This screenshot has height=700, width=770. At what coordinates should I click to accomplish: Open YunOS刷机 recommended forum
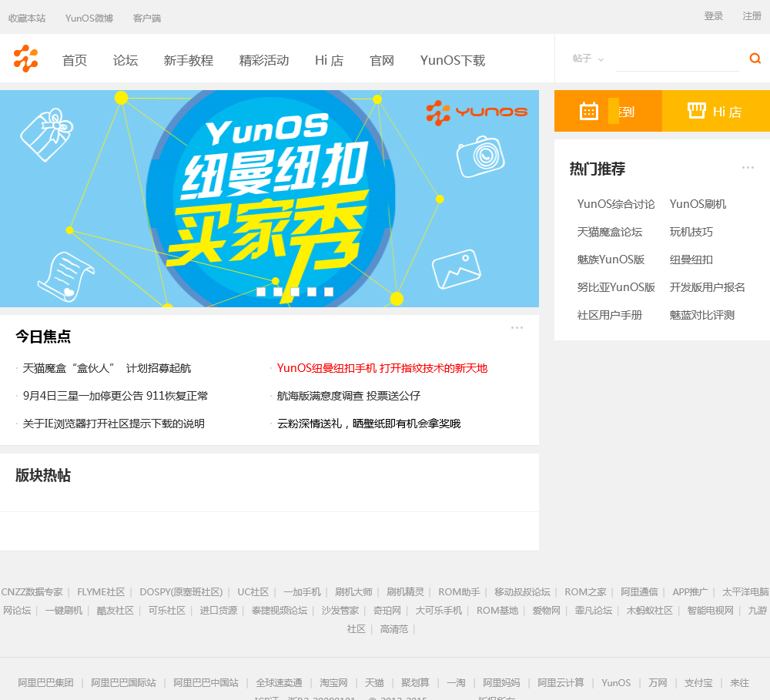click(698, 204)
